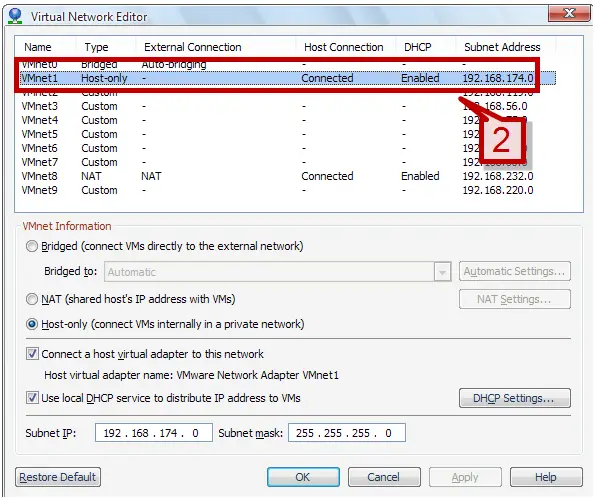Image resolution: width=595 pixels, height=499 pixels.
Task: Select the VMnet6 row
Action: [288, 148]
